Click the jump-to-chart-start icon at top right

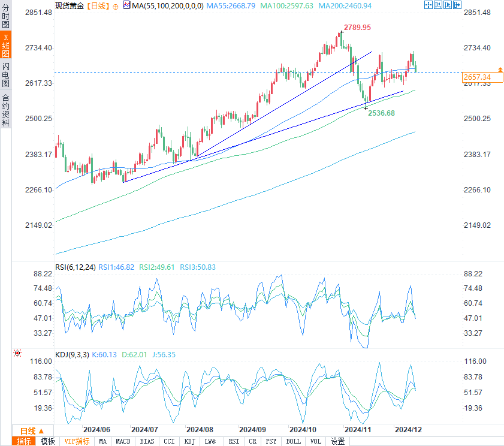[438, 5]
